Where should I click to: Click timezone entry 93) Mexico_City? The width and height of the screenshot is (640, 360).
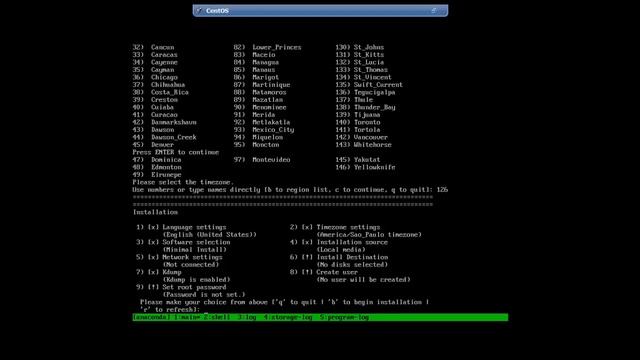point(264,130)
